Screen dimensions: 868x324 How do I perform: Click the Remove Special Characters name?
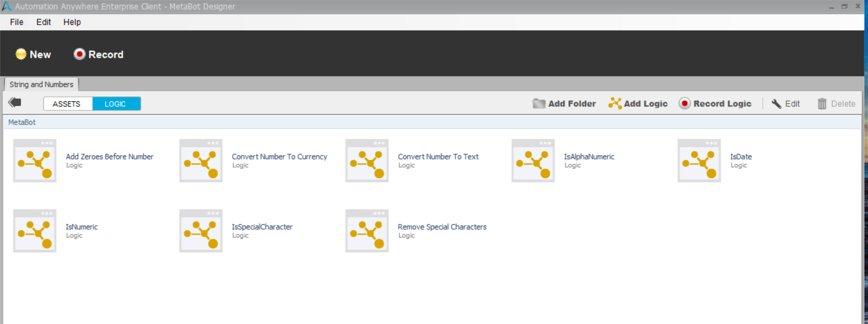coord(442,227)
